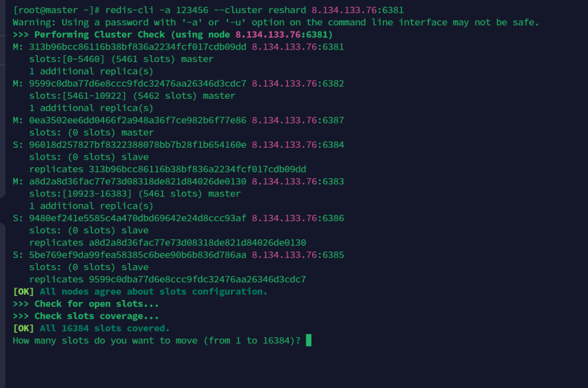Click address 8.134.133.76:6384
588x388 pixels.
[x=297, y=144]
